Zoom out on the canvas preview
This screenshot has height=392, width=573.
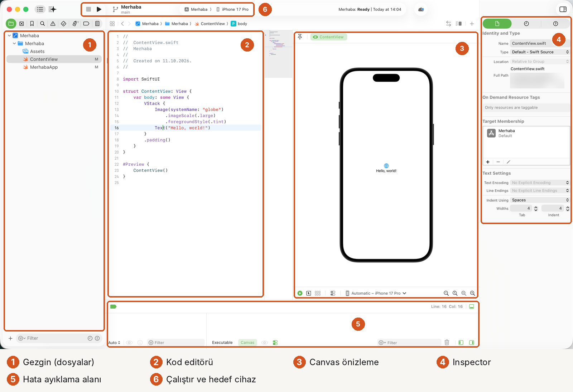pyautogui.click(x=446, y=293)
